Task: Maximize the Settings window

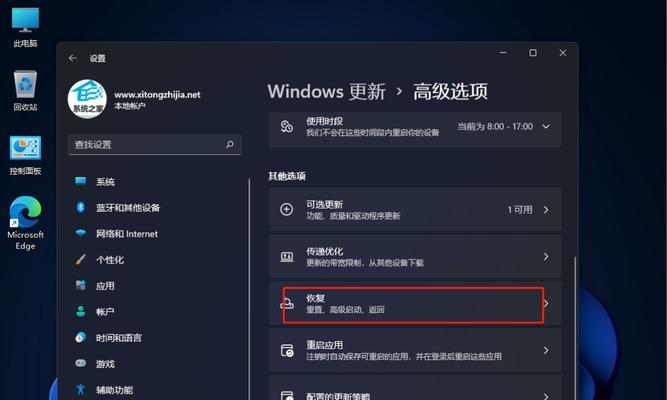Action: (x=533, y=53)
